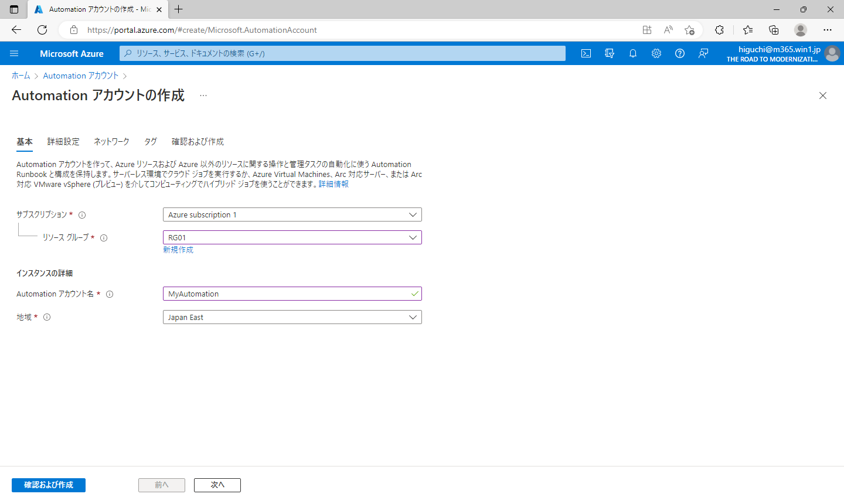This screenshot has height=504, width=844.
Task: Click the 確認および作成 button at the bottom
Action: point(49,485)
